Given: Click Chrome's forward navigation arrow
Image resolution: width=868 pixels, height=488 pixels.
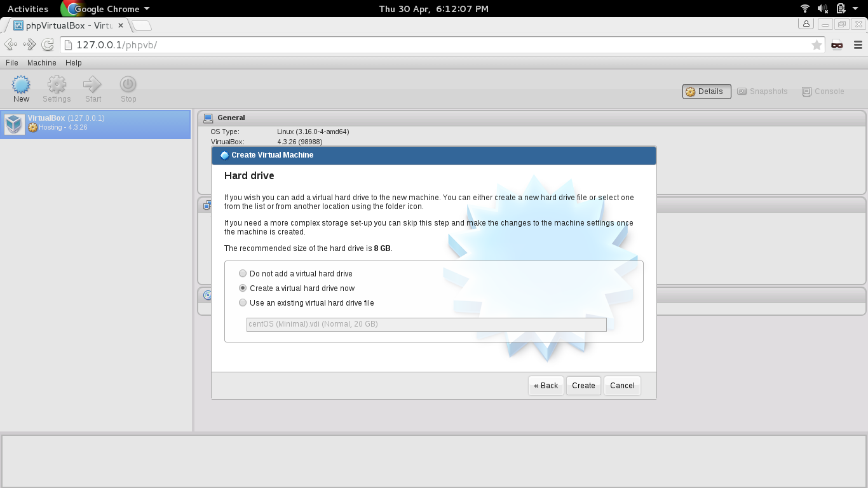Looking at the screenshot, I should click(29, 44).
